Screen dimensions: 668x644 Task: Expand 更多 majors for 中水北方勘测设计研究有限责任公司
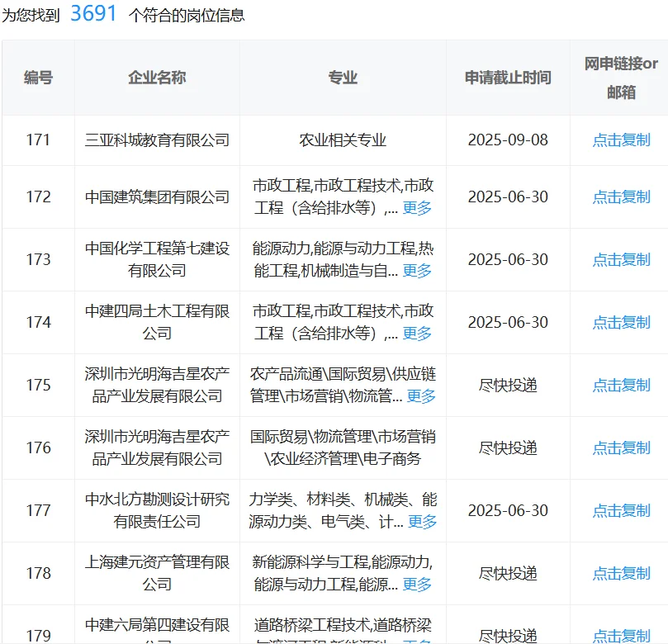point(423,521)
